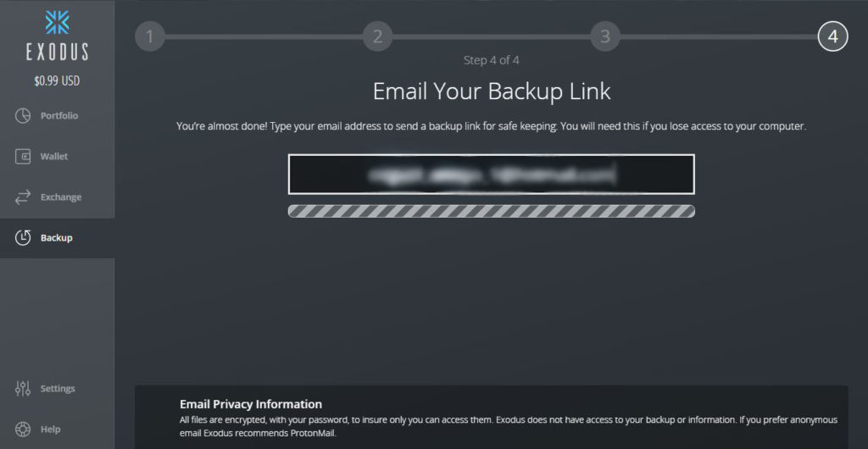Jump back to step 1 circle
The image size is (868, 449).
tap(150, 36)
